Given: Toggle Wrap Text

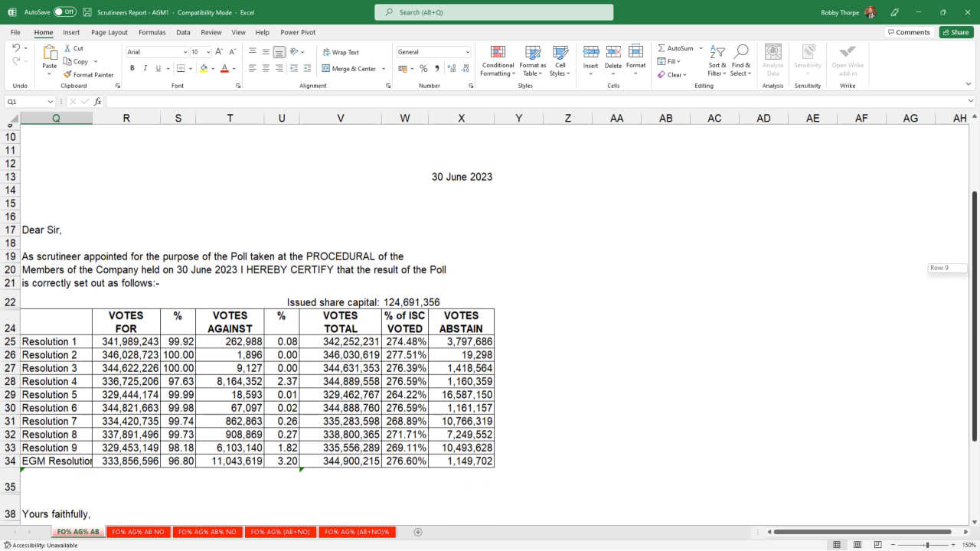Looking at the screenshot, I should 341,52.
